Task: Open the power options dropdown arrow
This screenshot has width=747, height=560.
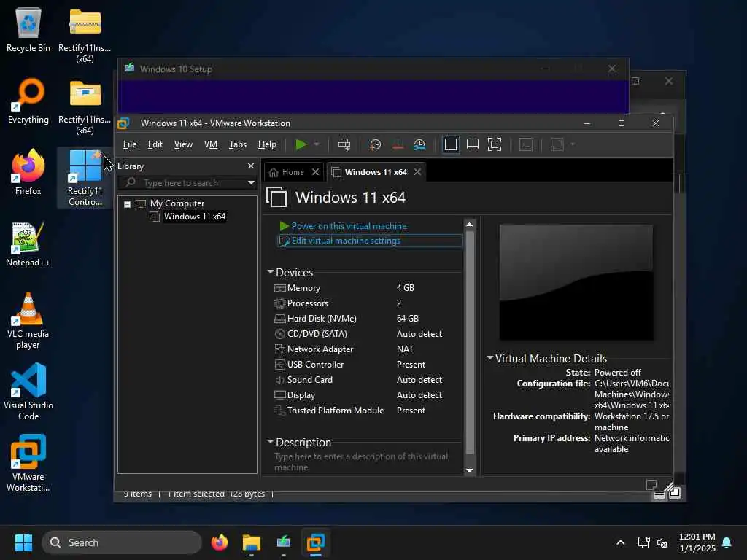Action: tap(317, 144)
